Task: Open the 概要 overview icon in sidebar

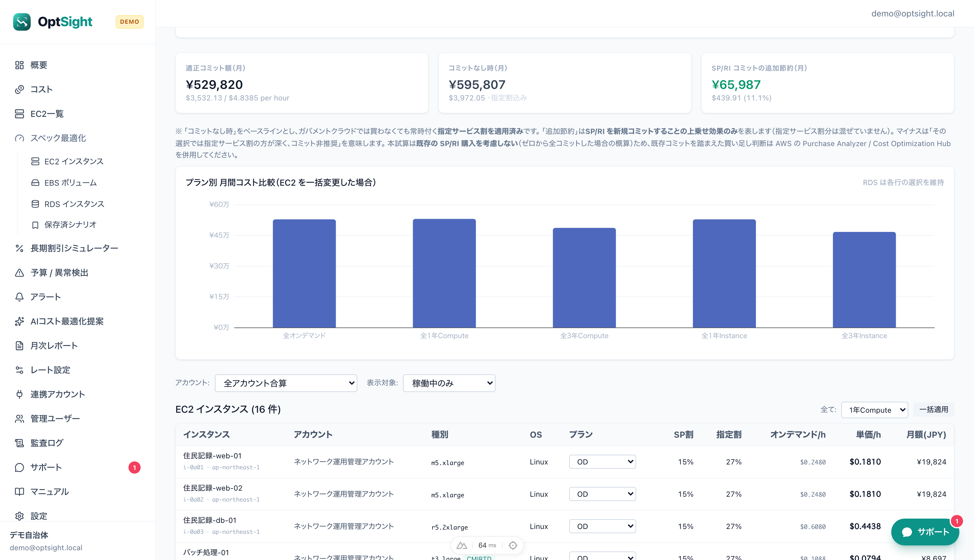Action: pyautogui.click(x=19, y=65)
